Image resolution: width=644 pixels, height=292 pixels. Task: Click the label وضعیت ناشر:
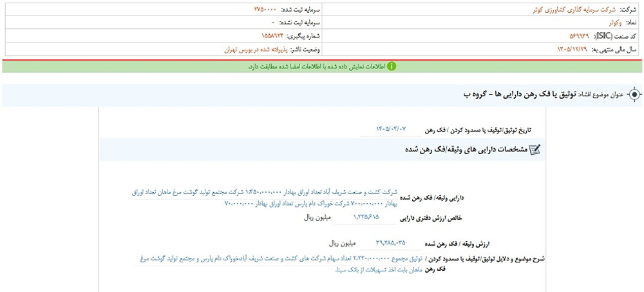[x=305, y=50]
